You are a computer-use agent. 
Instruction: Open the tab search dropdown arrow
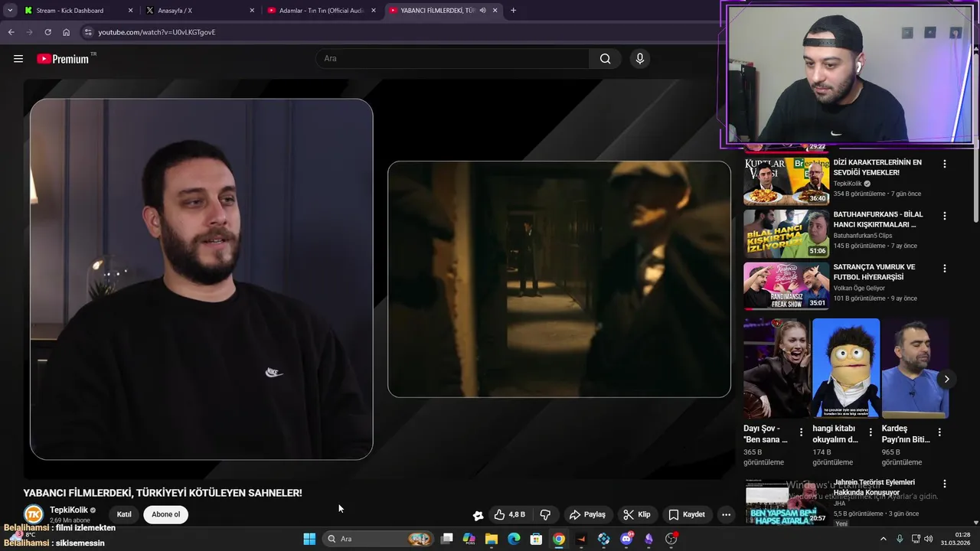point(10,11)
